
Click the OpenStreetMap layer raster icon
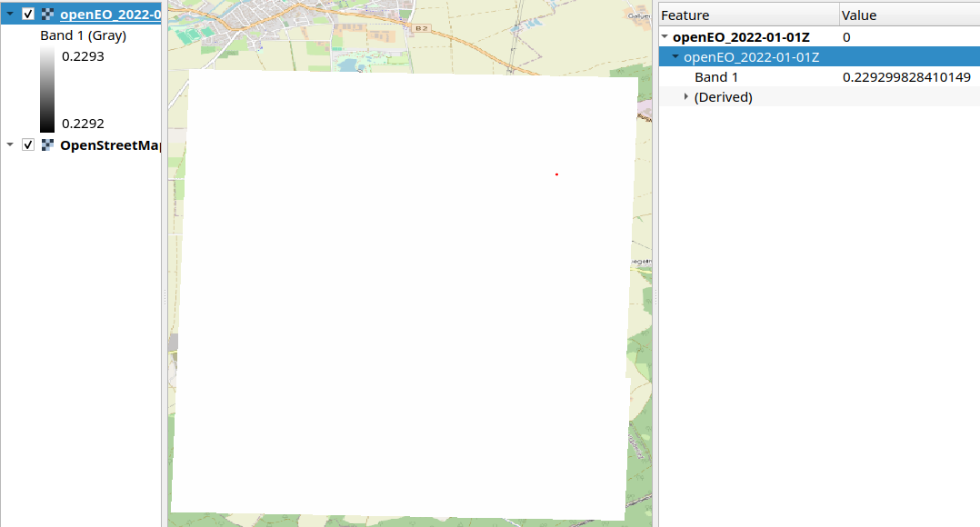47,145
